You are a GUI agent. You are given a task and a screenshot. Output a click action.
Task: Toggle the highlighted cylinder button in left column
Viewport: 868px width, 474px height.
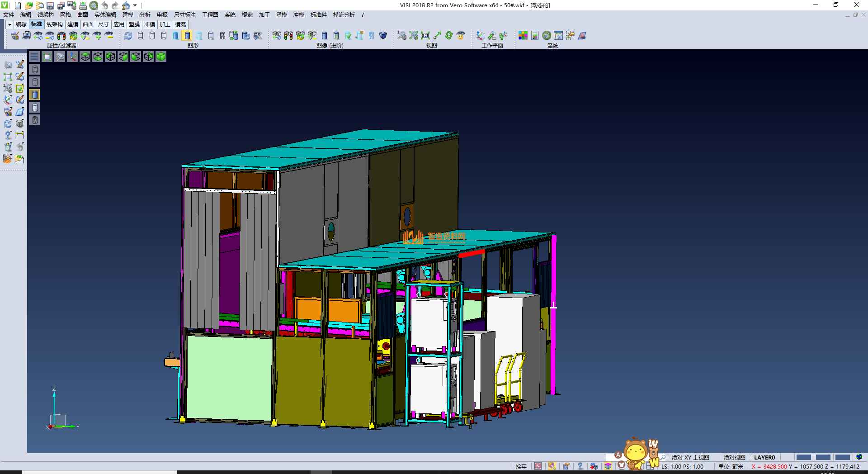(35, 95)
